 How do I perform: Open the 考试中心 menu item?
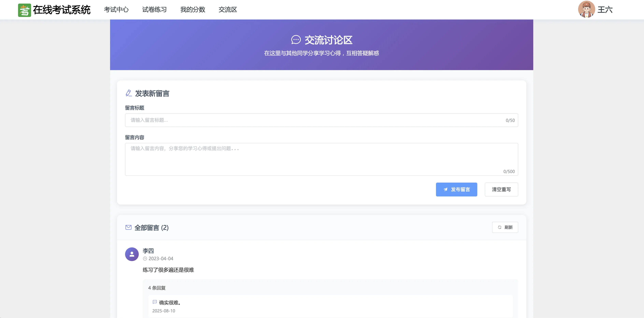[x=116, y=10]
